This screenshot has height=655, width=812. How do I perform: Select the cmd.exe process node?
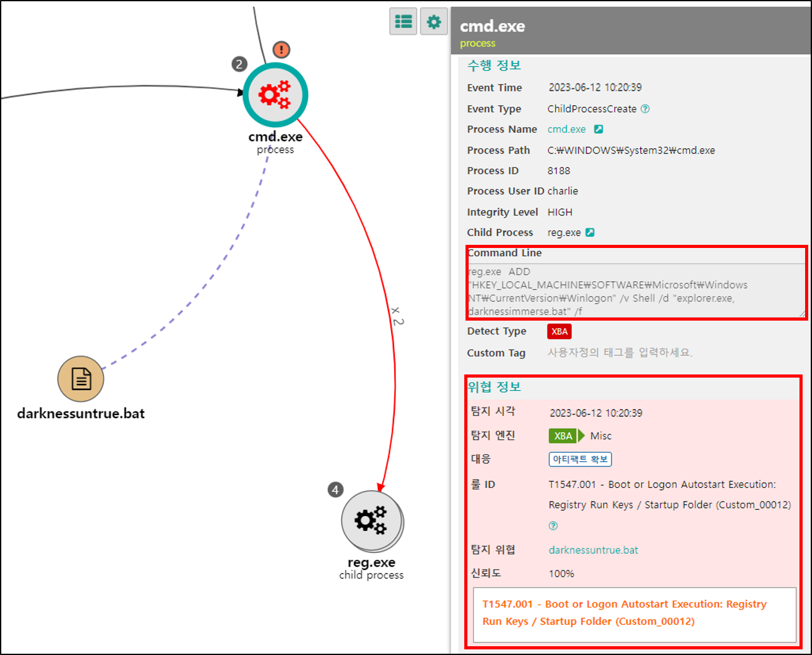tap(275, 95)
